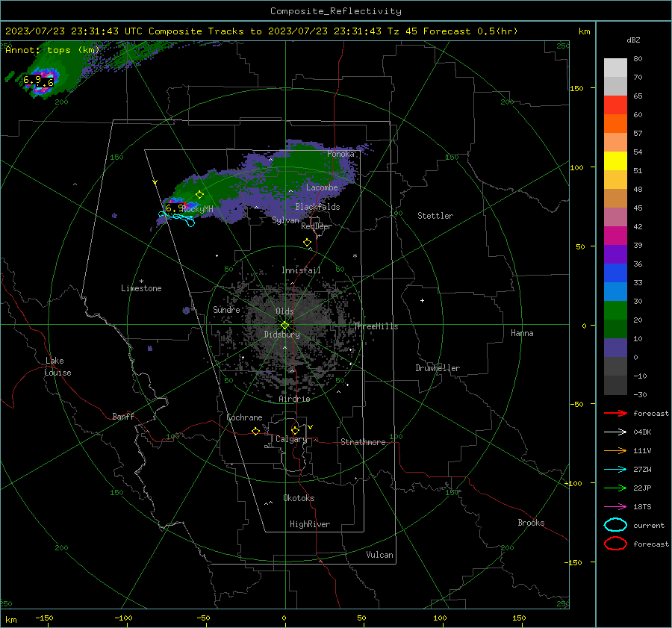The image size is (672, 628).
Task: Select the Hanna label on the map
Action: [x=522, y=333]
